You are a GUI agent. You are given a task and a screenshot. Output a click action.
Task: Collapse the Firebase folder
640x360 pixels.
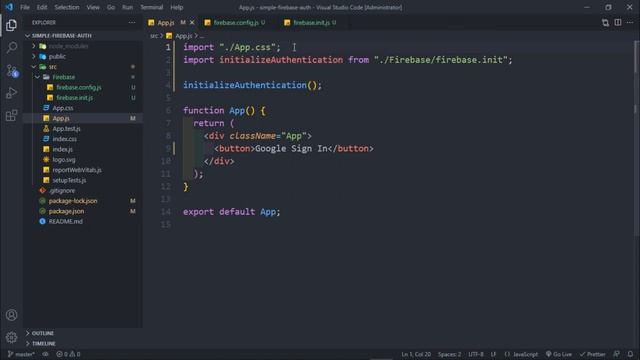(83, 77)
